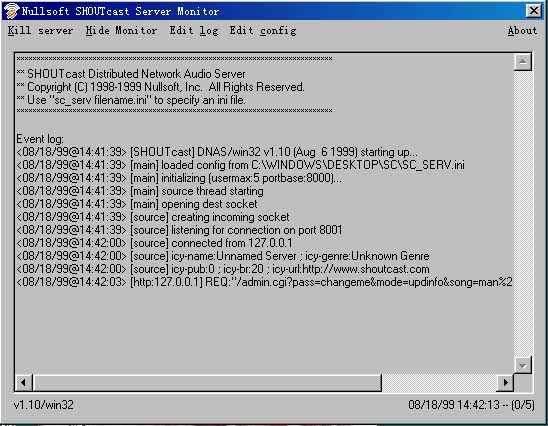
Task: Click the horizontal scrollbar right arrow
Action: click(505, 382)
